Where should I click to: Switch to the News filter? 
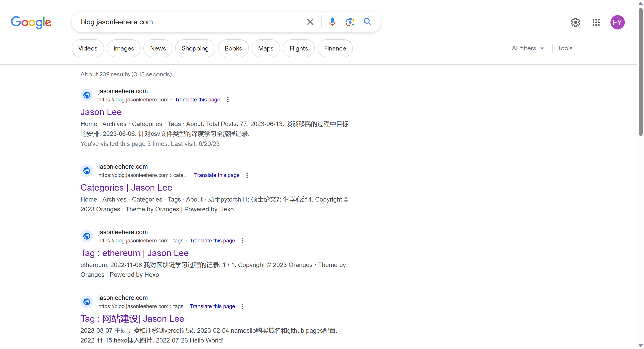tap(158, 48)
